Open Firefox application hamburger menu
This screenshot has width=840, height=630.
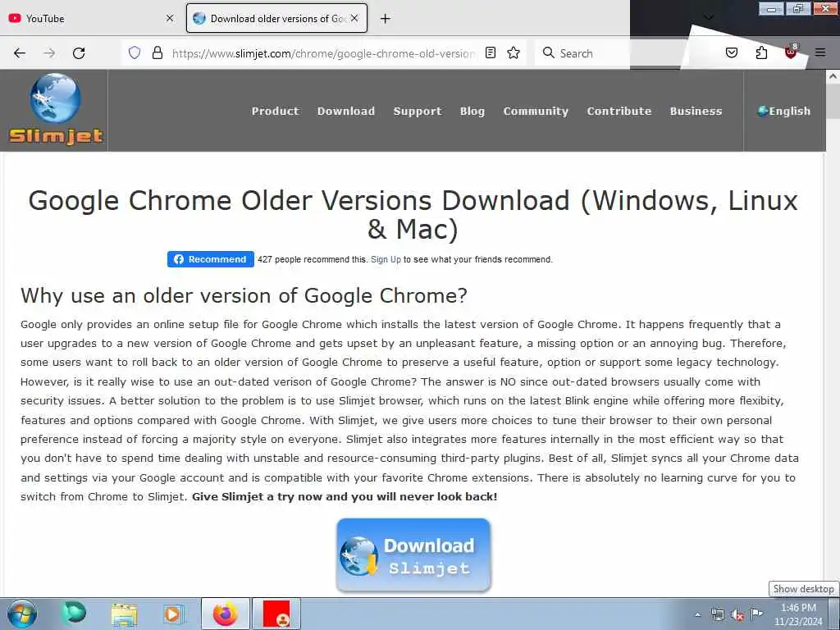[x=820, y=52]
